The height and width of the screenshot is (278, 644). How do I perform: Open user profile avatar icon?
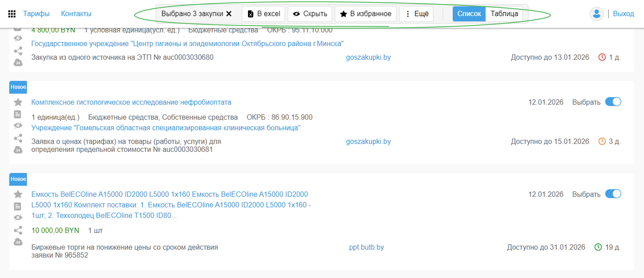pos(597,14)
